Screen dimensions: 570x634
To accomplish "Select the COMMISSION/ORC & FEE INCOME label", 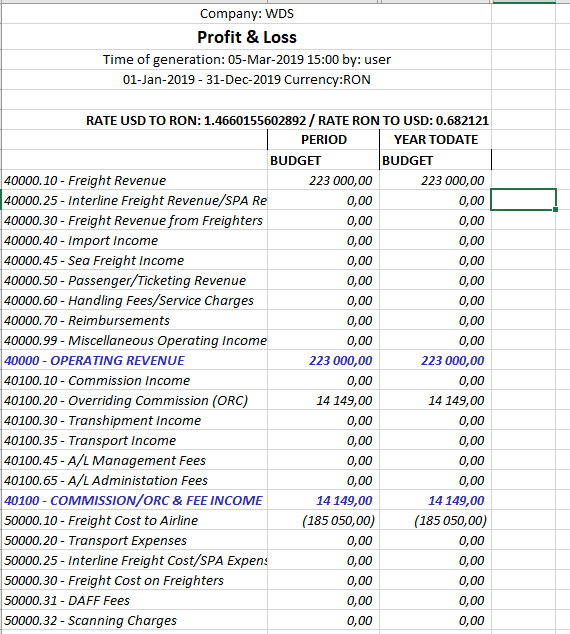I will [134, 501].
